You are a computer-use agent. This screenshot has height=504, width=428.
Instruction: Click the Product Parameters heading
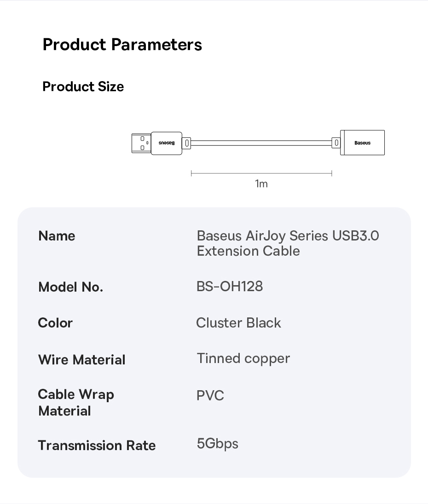click(122, 45)
